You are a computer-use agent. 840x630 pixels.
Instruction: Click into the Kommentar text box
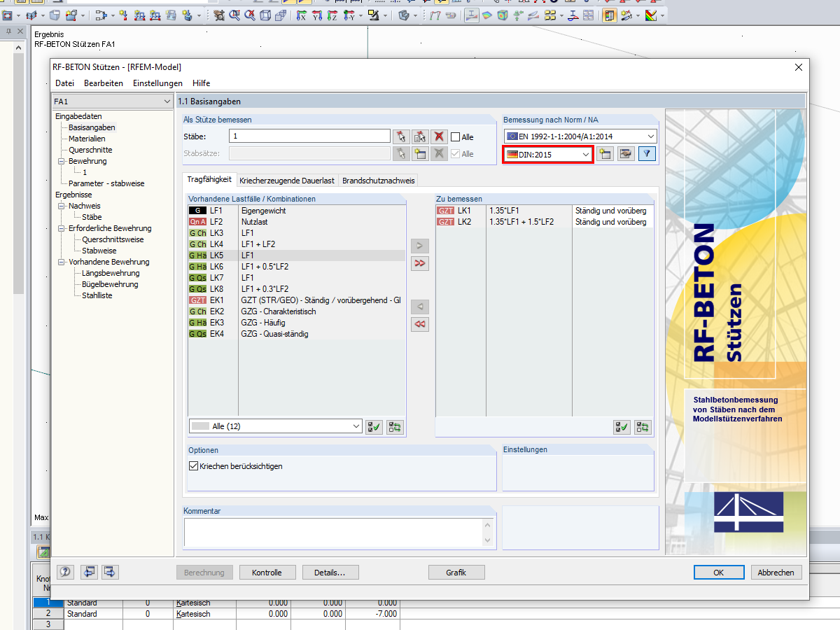point(334,532)
